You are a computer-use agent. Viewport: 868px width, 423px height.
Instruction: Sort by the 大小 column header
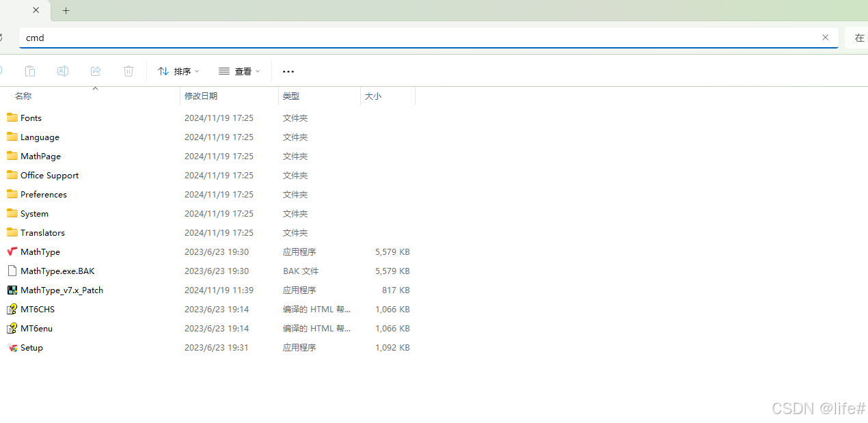coord(373,96)
